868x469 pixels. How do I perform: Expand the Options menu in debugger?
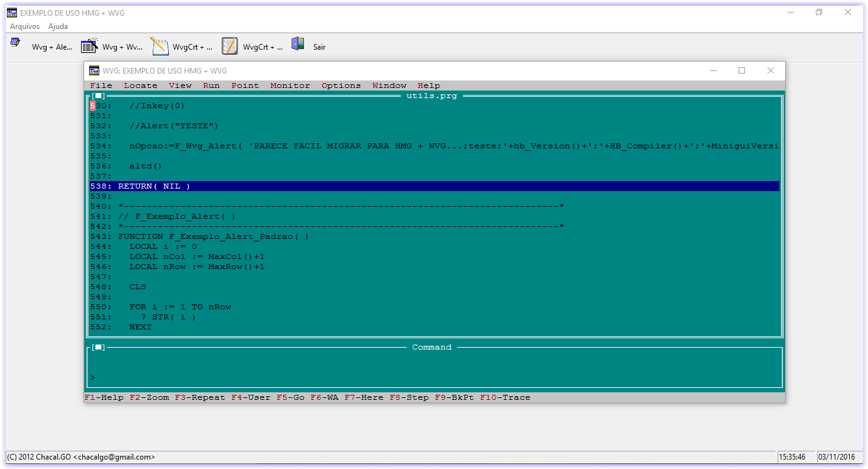341,86
